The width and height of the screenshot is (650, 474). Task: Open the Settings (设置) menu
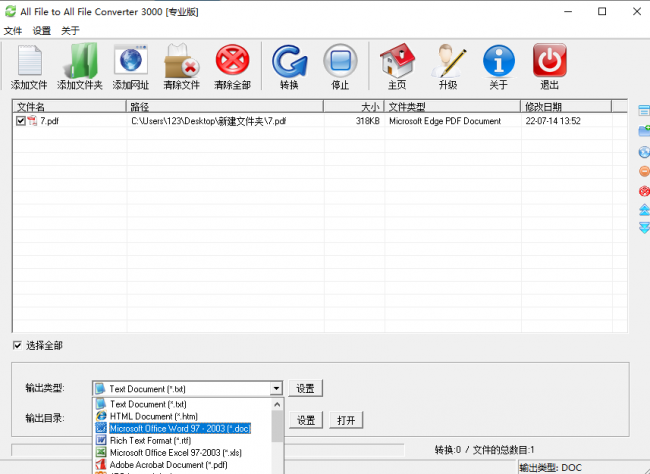41,31
